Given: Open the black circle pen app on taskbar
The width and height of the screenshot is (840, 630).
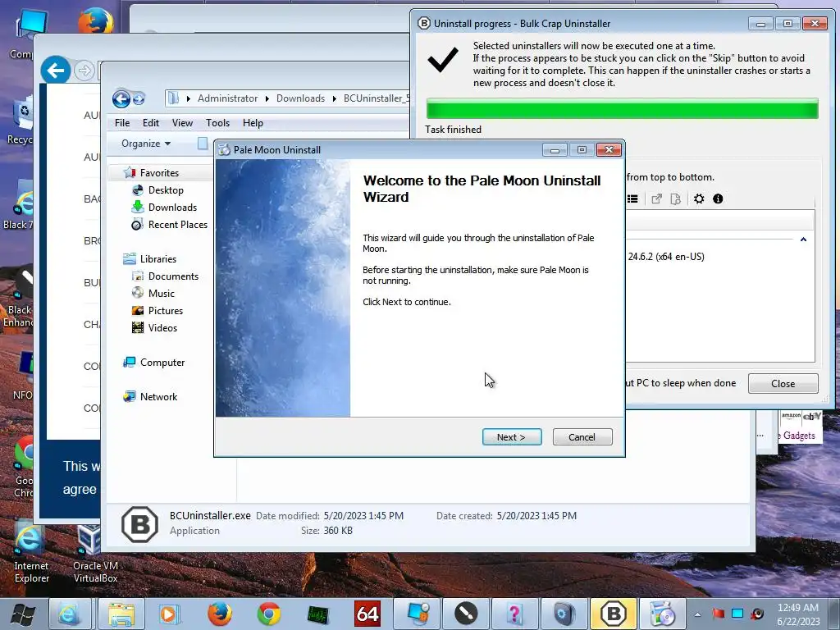Looking at the screenshot, I should (x=466, y=614).
